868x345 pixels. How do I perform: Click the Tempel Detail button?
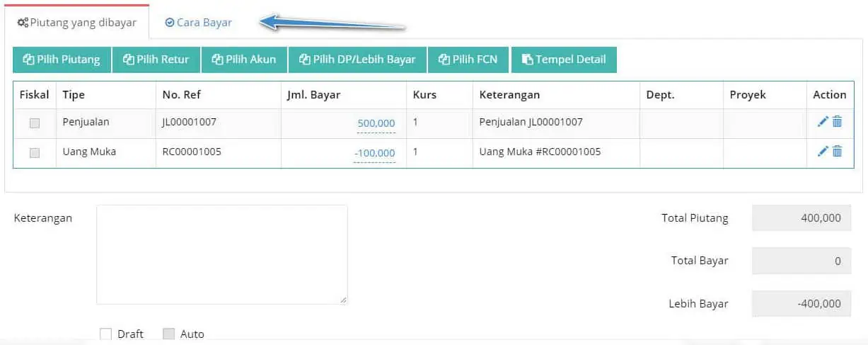(564, 60)
